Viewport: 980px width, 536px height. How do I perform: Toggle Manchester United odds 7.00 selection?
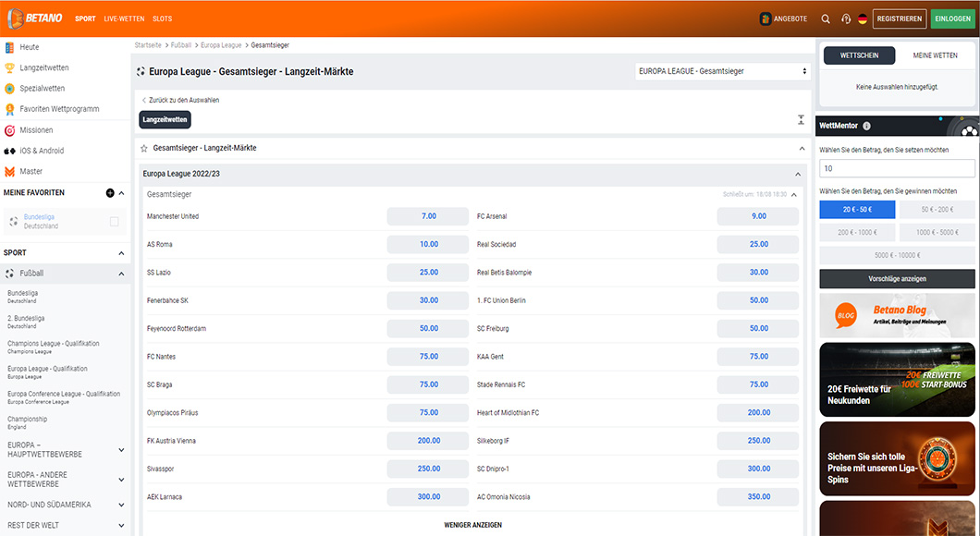click(428, 216)
